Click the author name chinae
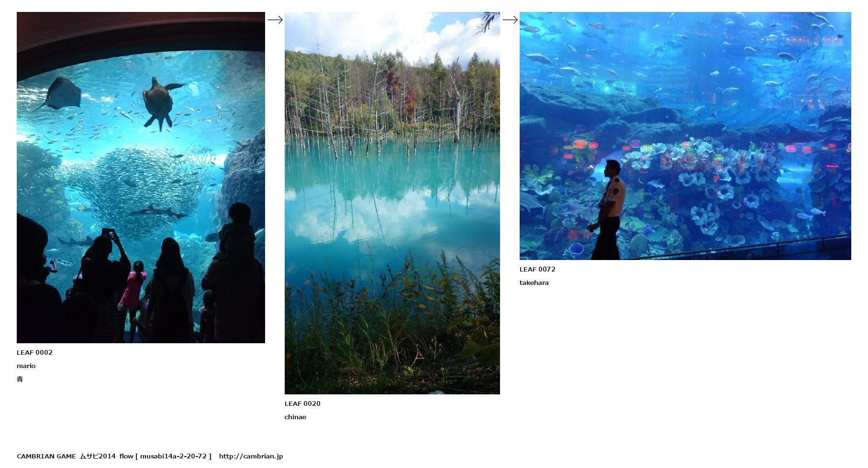 295,417
